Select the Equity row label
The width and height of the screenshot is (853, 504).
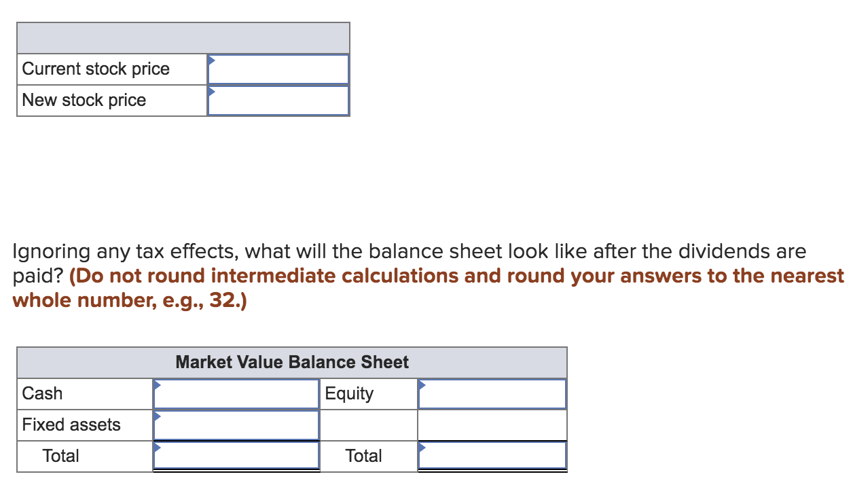pos(348,393)
